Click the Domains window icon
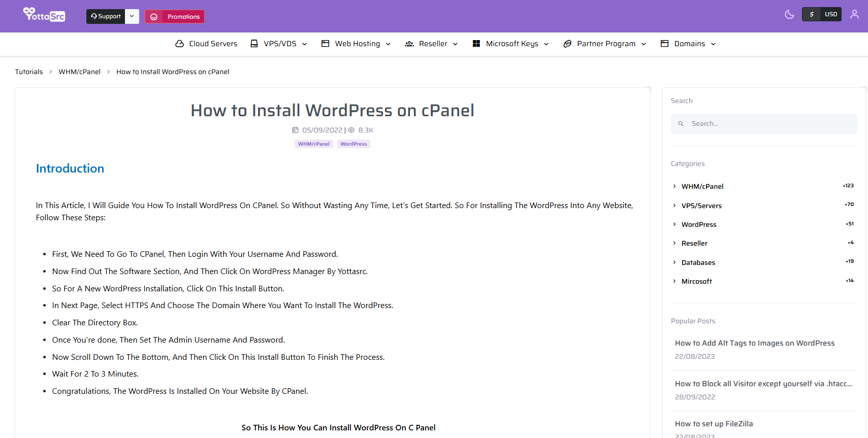 coord(665,44)
